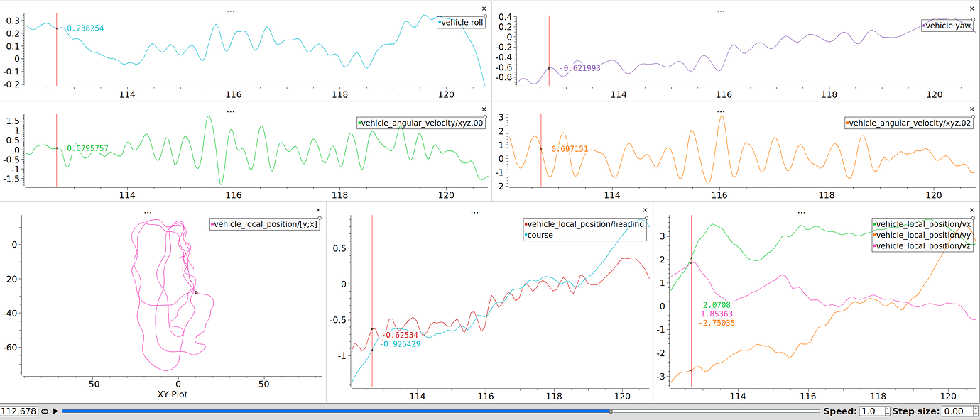Image resolution: width=980 pixels, height=420 pixels.
Task: Toggle the vehicle_local_position/vx legend entry
Action: click(x=923, y=224)
